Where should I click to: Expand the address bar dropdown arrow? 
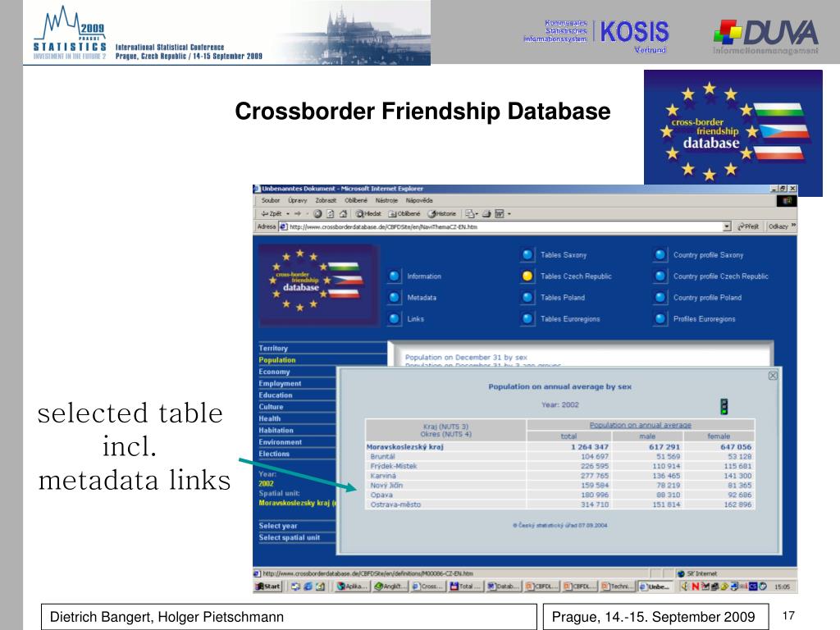point(727,226)
